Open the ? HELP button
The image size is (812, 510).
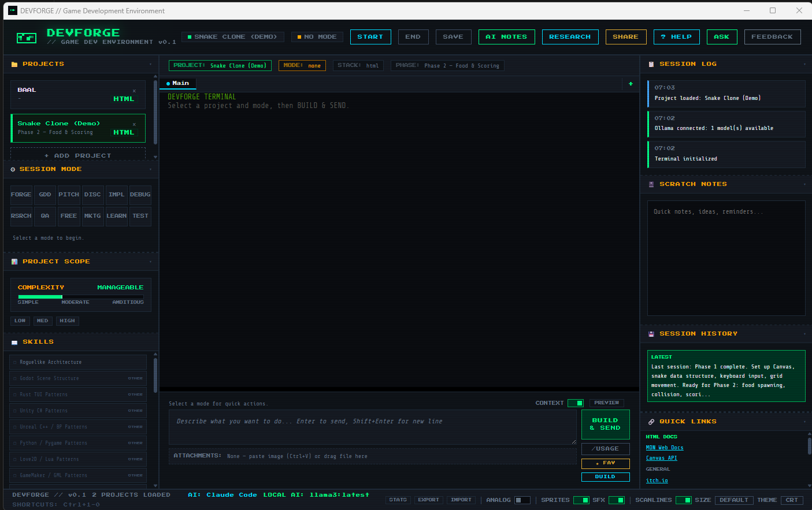[677, 37]
